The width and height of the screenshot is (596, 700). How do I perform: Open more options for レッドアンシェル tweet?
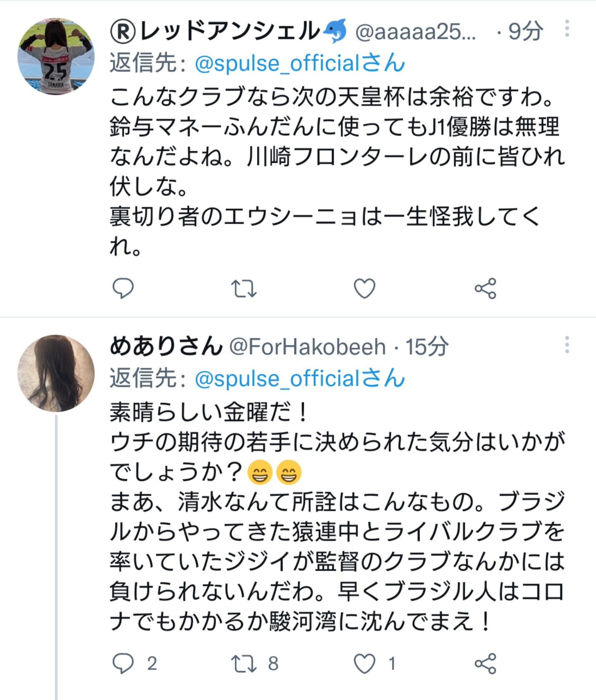pyautogui.click(x=567, y=29)
